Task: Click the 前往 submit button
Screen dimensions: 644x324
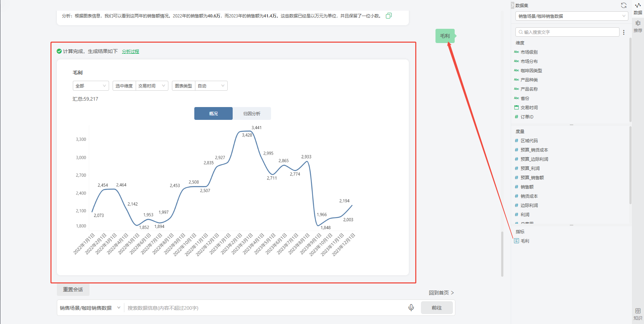Action: point(437,308)
